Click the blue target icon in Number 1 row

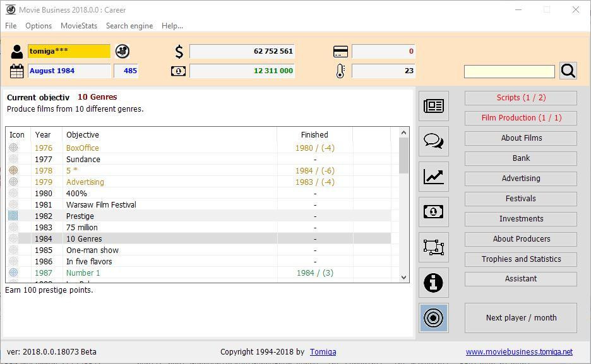(x=13, y=272)
